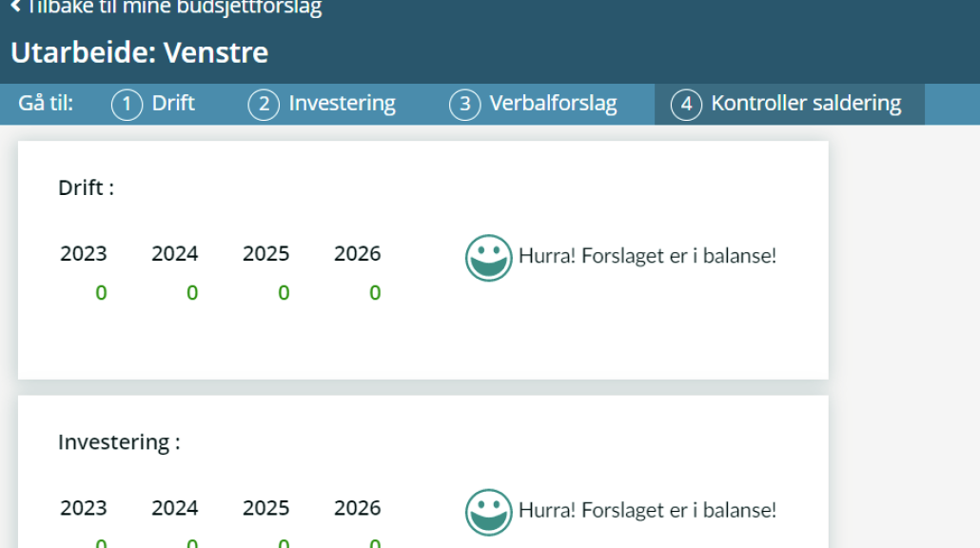Screen dimensions: 980x548
Task: Click the circled number 2 step icon
Action: 264,105
